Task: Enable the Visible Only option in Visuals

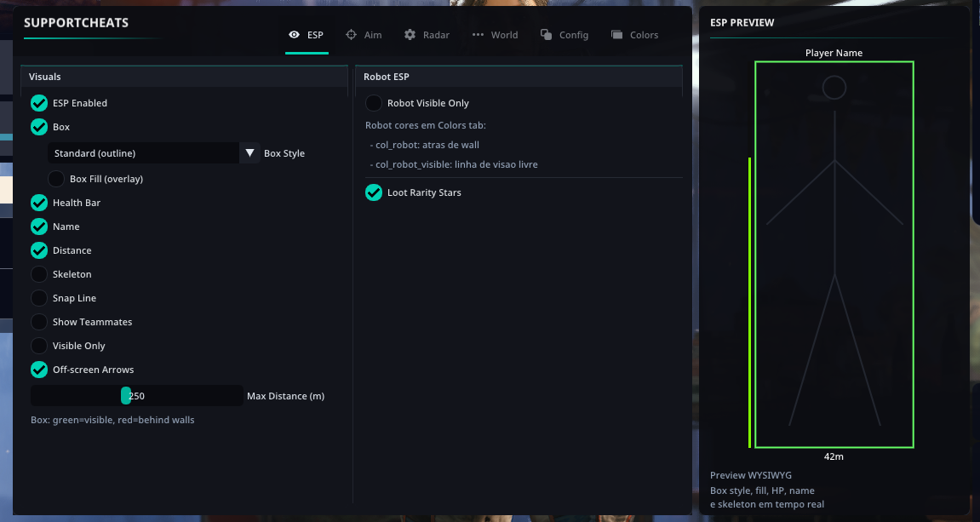Action: 39,346
